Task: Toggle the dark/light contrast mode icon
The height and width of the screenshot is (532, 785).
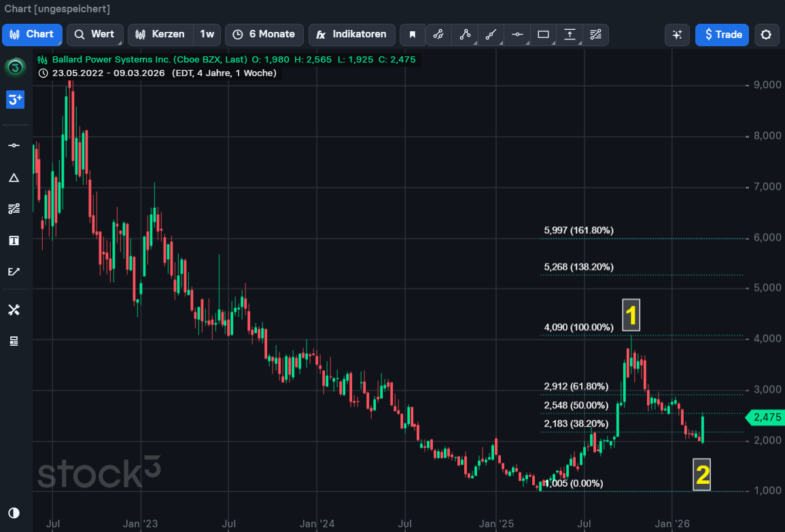Action: click(14, 513)
